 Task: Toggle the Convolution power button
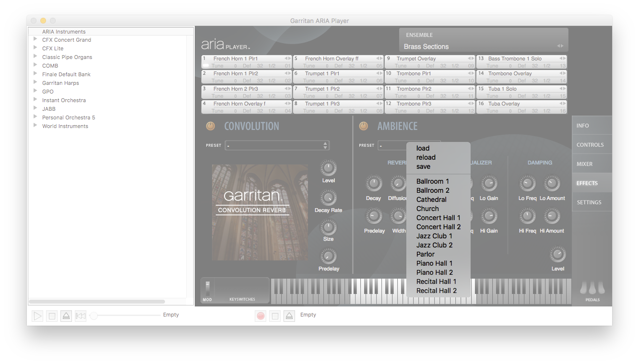[211, 126]
